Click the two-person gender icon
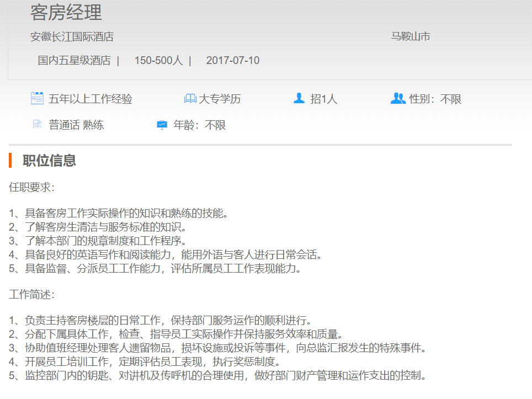Screen dimensions: 532x399 point(398,98)
